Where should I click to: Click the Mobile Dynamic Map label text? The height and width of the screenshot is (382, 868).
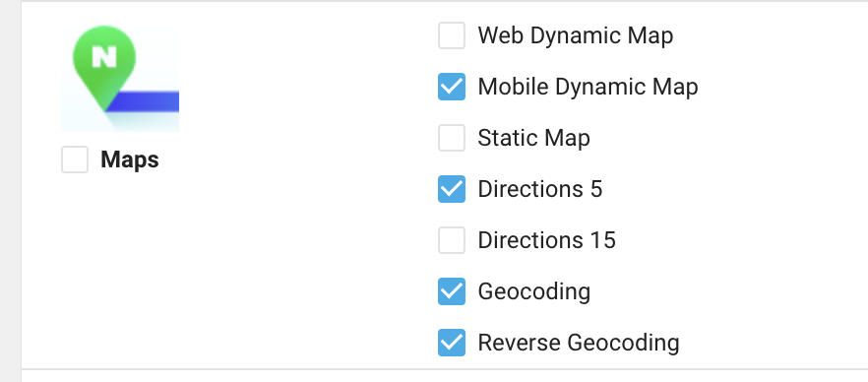point(588,87)
